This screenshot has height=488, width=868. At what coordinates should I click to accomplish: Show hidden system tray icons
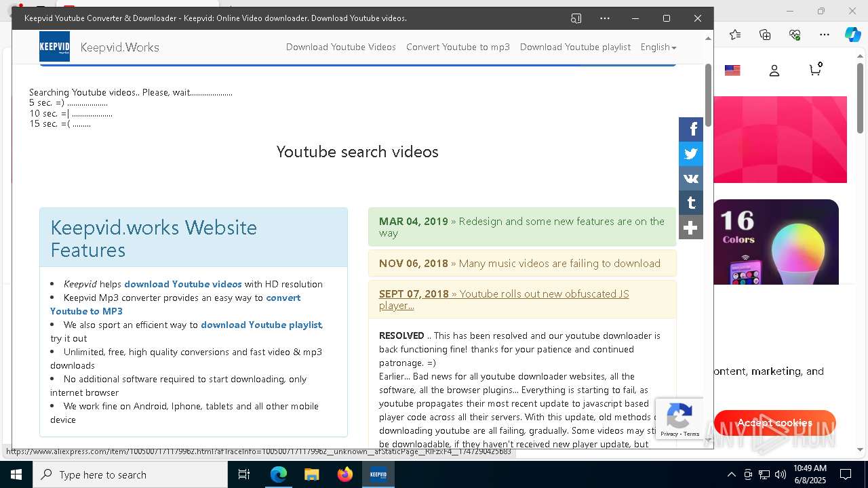[x=731, y=474]
